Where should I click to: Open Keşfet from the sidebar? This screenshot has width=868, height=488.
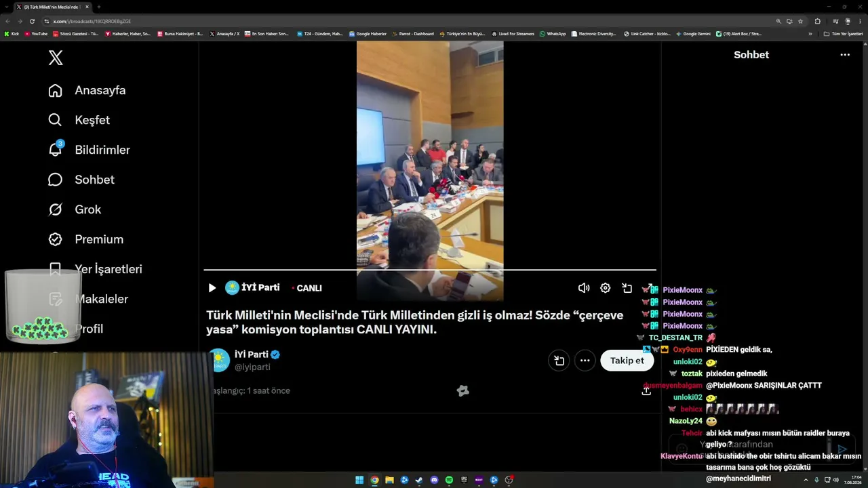pyautogui.click(x=79, y=120)
